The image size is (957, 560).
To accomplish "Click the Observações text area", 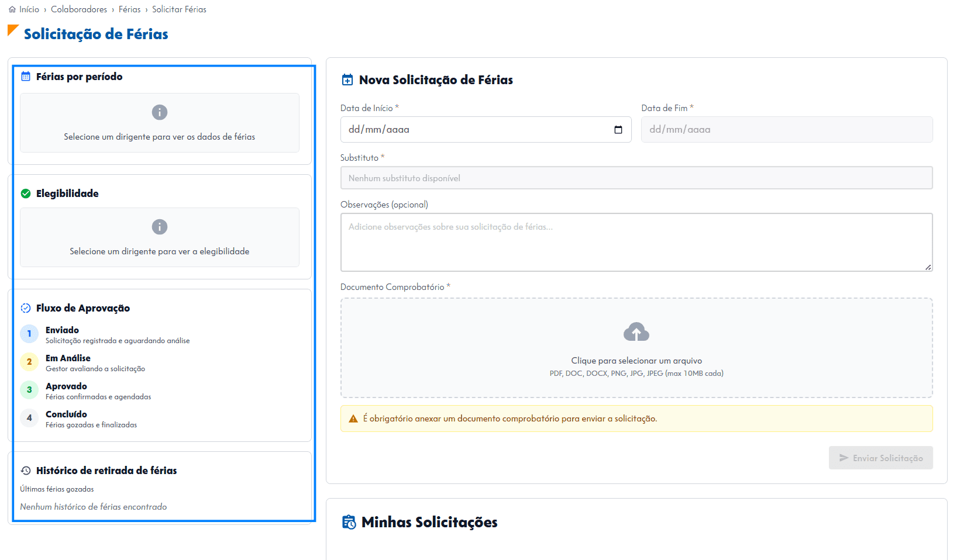I will [636, 242].
